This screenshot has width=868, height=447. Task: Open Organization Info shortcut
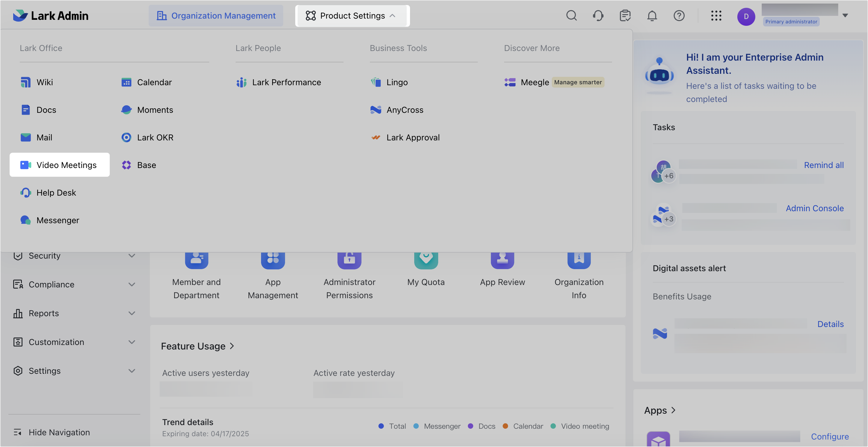coord(579,276)
